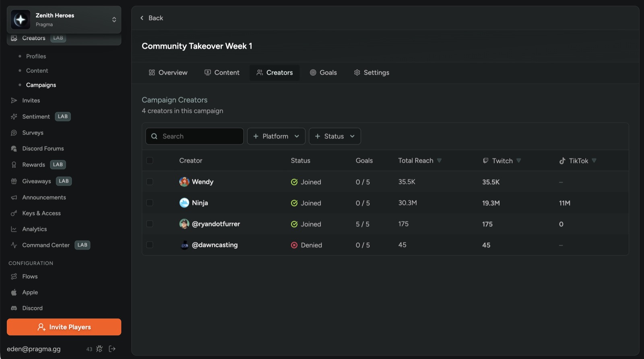This screenshot has width=644, height=359.
Task: Check the Ninja row checkbox
Action: click(x=150, y=203)
